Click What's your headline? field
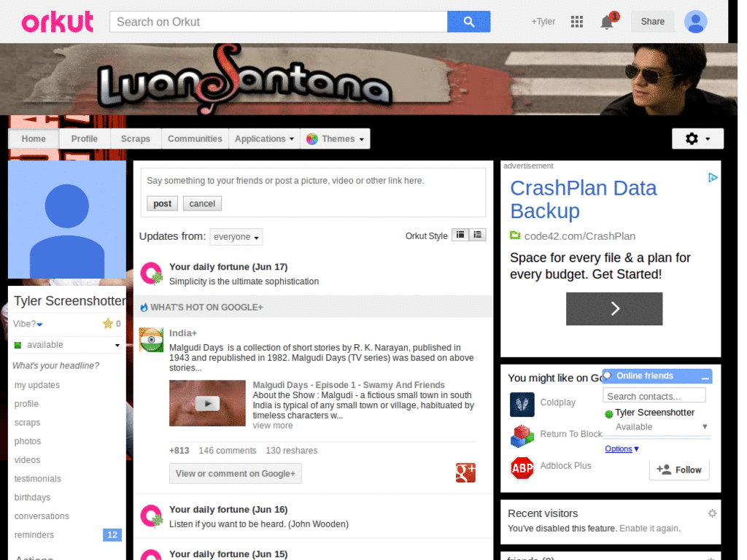This screenshot has width=747, height=560. click(55, 366)
